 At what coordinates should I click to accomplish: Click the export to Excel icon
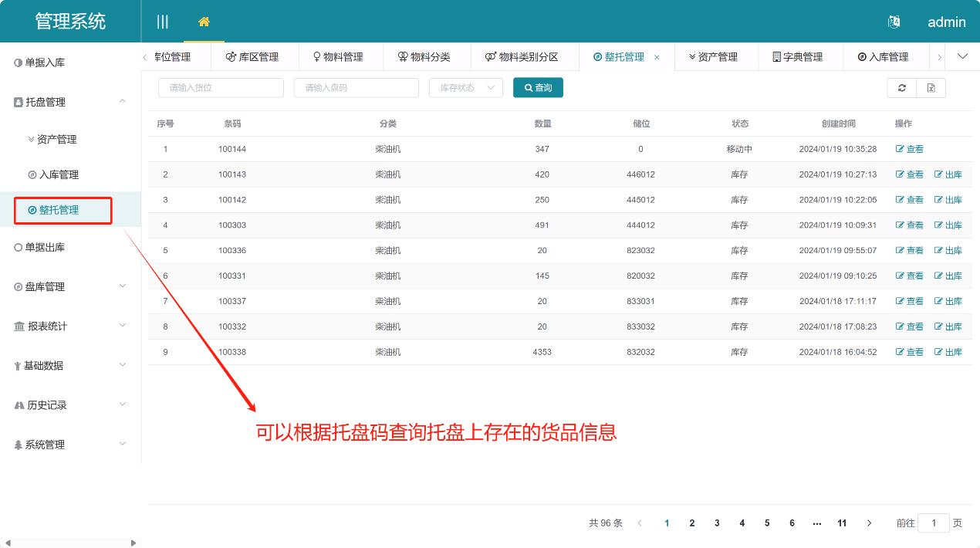(931, 87)
